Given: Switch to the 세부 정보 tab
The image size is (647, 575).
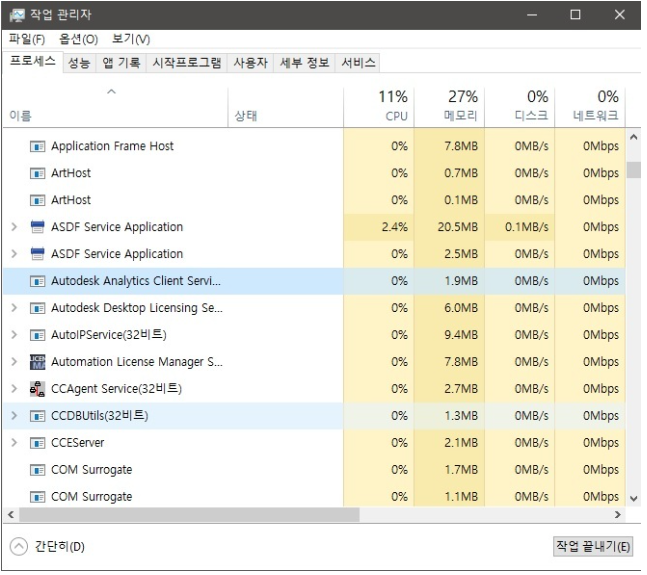Looking at the screenshot, I should pos(305,63).
